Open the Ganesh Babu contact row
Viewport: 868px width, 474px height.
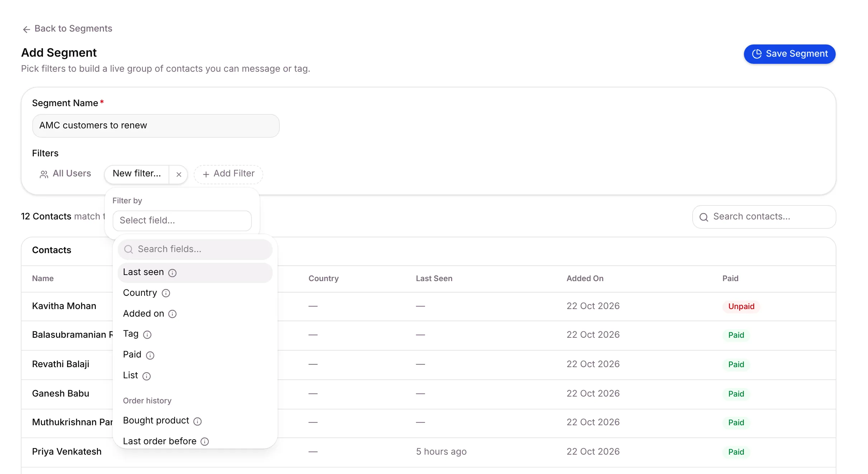[x=428, y=394]
